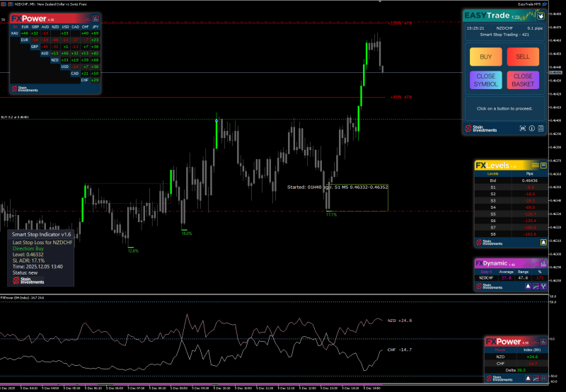Select the USD column header in FXPower matrix
This screenshot has width=566, height=392.
(65, 27)
